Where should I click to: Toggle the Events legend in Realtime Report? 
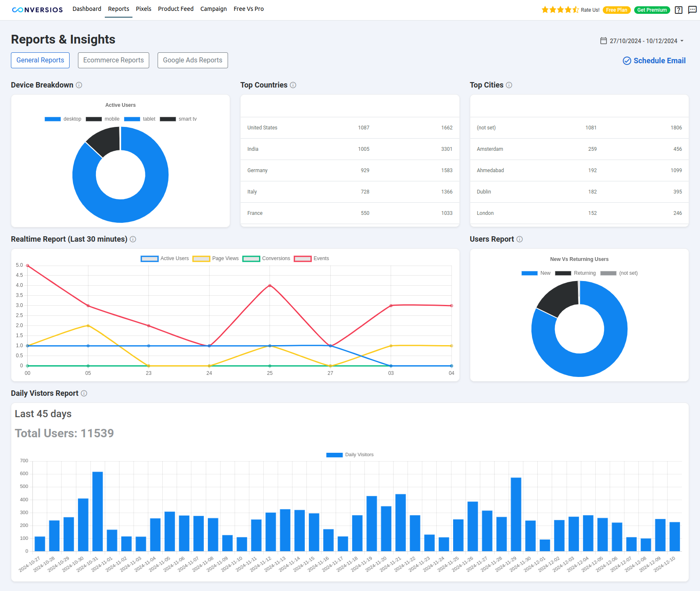click(x=312, y=258)
